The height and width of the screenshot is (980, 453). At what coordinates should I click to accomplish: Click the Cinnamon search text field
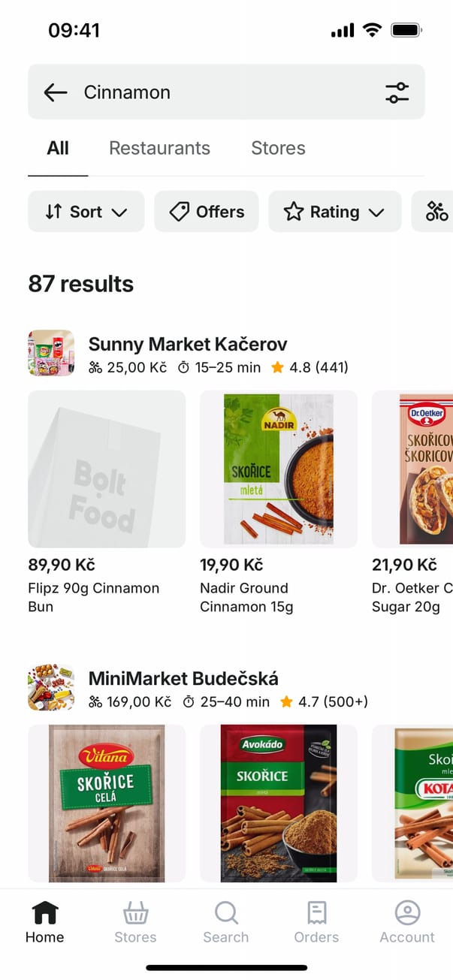(x=225, y=92)
